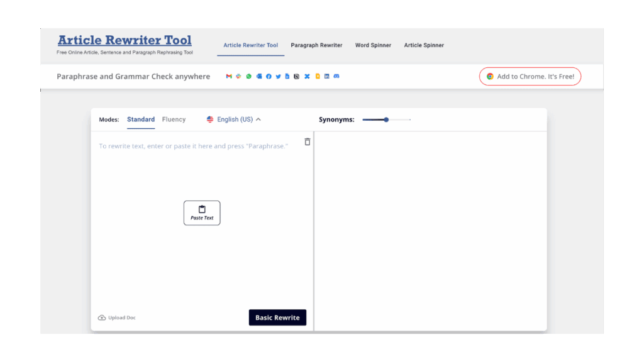Open the Article Rewriter Tool nav tab
This screenshot has width=644, height=362.
[x=250, y=45]
